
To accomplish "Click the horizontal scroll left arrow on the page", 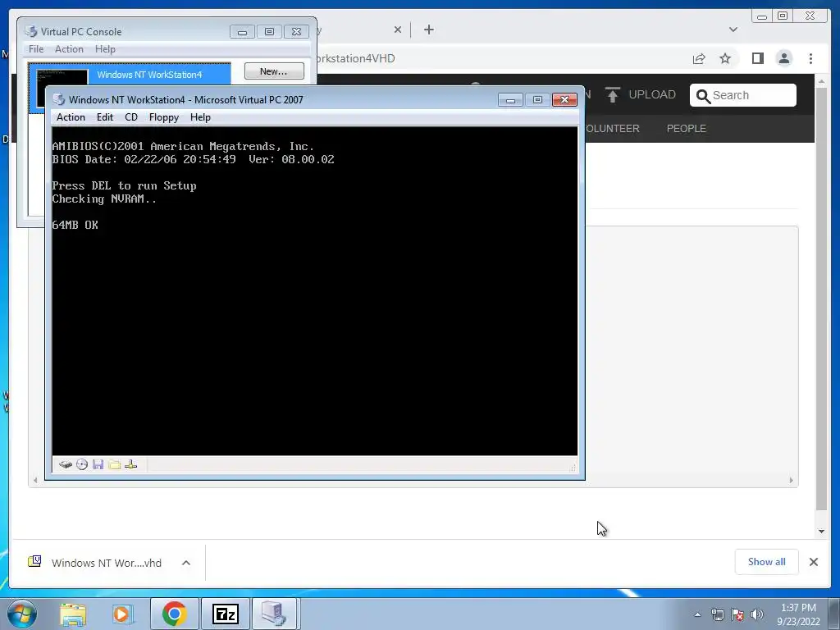I will [35, 481].
